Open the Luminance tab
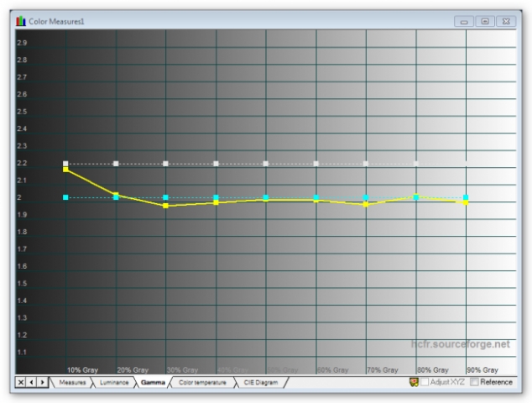The width and height of the screenshot is (532, 403). 114,383
